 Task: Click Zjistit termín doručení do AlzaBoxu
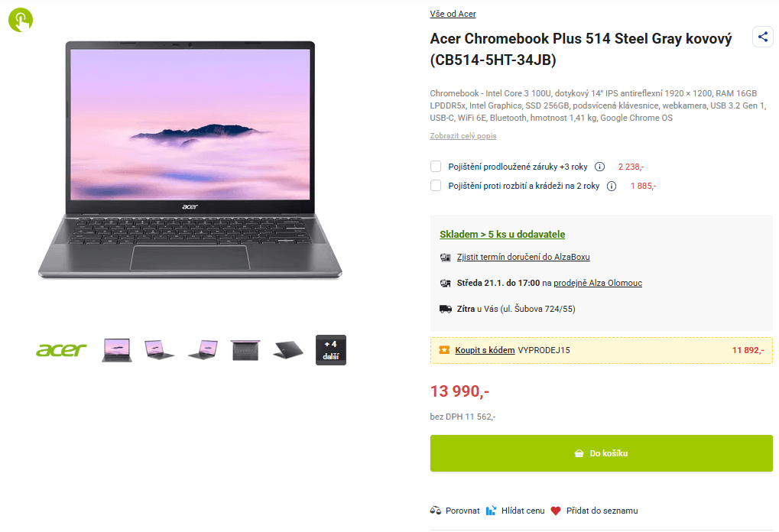pyautogui.click(x=523, y=257)
